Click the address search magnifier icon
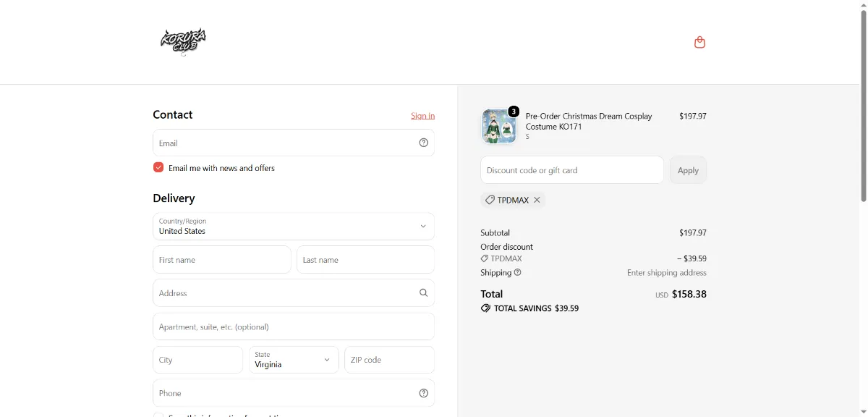The width and height of the screenshot is (868, 417). pos(424,293)
